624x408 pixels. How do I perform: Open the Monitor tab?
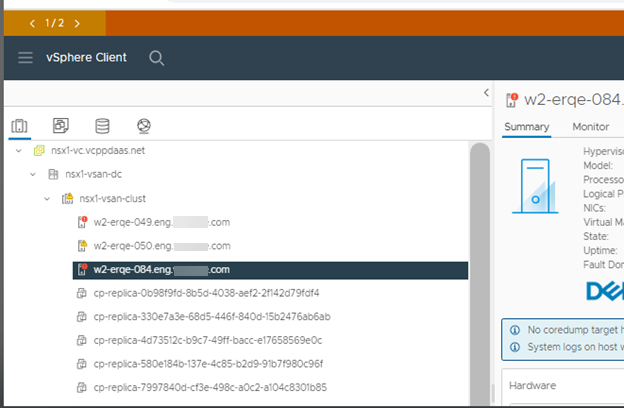point(591,127)
